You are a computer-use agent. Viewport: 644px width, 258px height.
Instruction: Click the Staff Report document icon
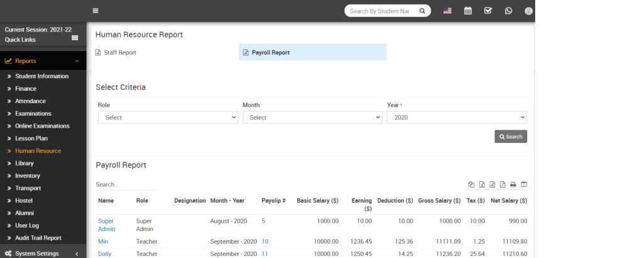97,53
